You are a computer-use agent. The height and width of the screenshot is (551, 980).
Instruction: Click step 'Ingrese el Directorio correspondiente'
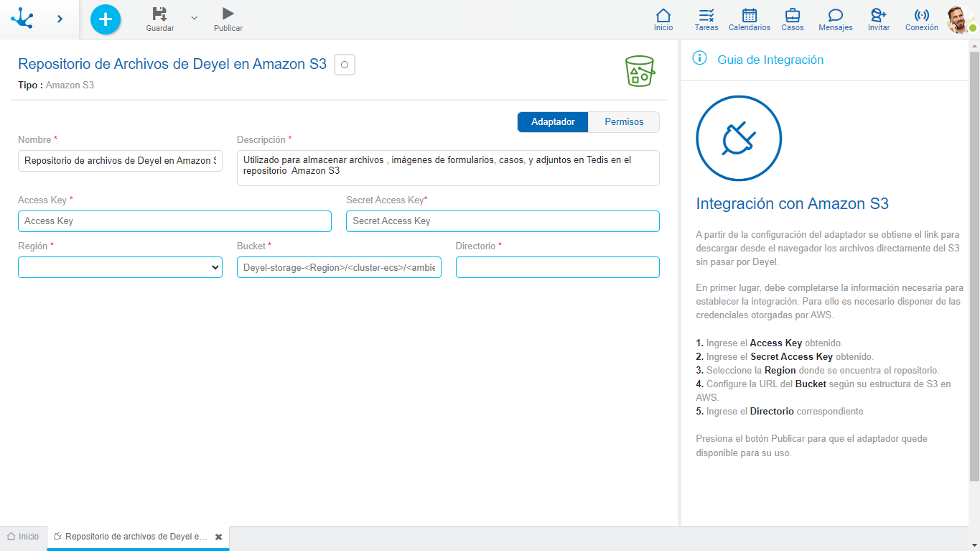point(780,412)
